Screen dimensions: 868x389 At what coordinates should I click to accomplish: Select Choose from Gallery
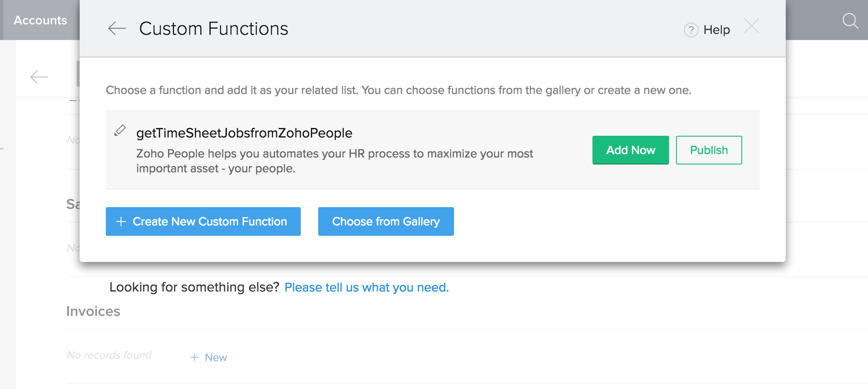click(x=386, y=221)
